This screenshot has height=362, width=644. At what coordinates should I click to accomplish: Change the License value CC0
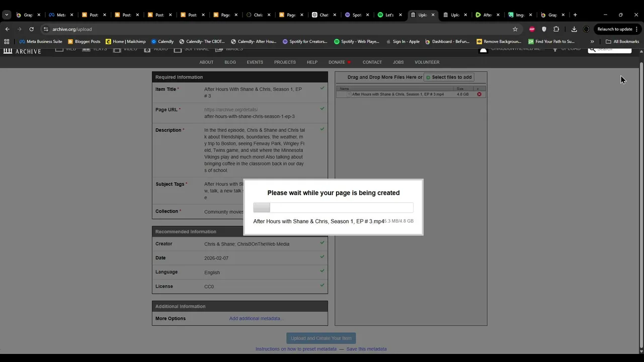pos(209,287)
